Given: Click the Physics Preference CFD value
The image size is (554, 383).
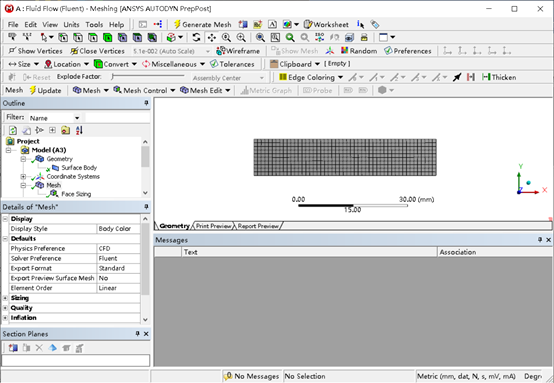Looking at the screenshot, I should click(118, 249).
